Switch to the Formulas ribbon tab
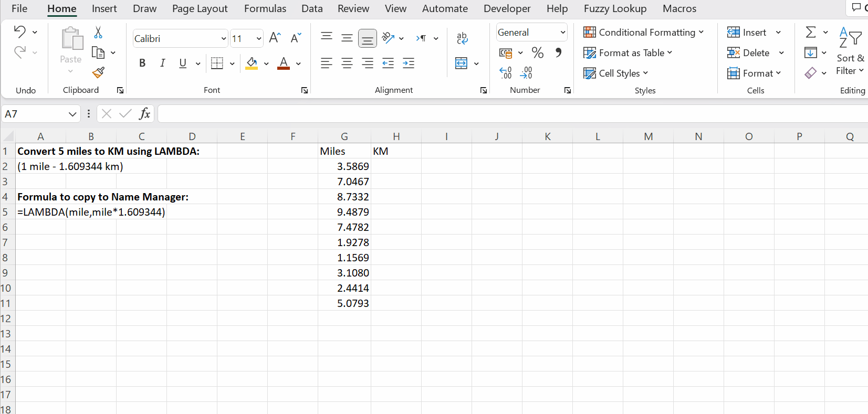 (x=265, y=9)
